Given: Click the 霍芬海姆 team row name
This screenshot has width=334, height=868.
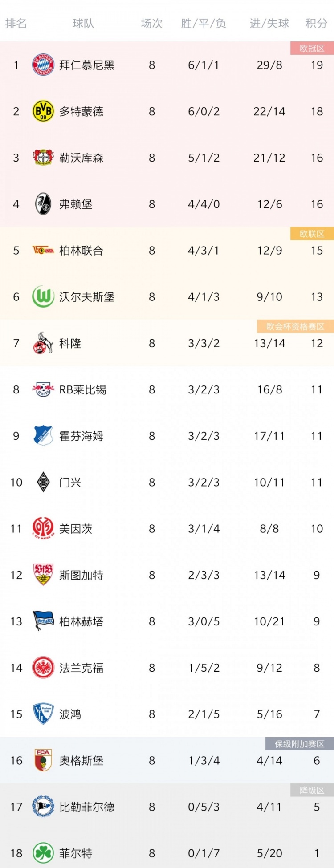Looking at the screenshot, I should tap(81, 436).
